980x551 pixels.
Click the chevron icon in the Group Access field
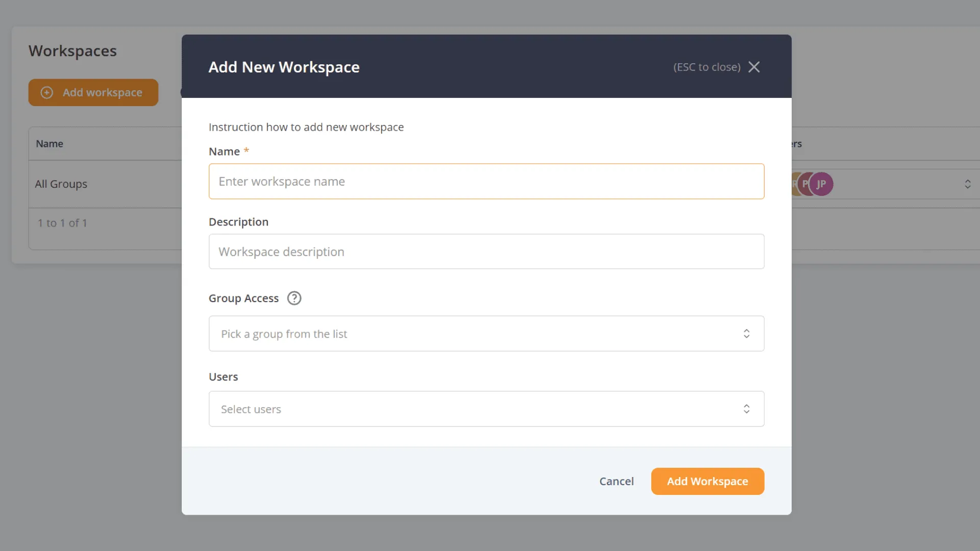(746, 333)
